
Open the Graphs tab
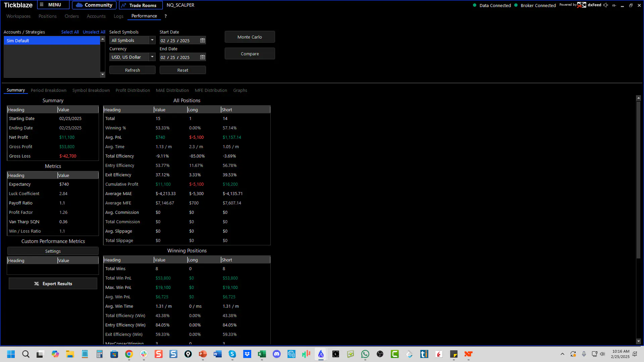pyautogui.click(x=240, y=90)
